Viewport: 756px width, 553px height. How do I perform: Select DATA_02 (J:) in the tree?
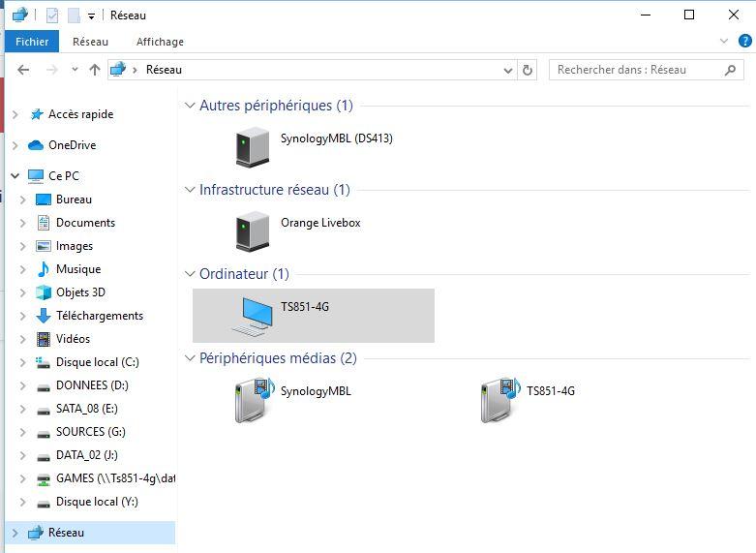[x=87, y=455]
